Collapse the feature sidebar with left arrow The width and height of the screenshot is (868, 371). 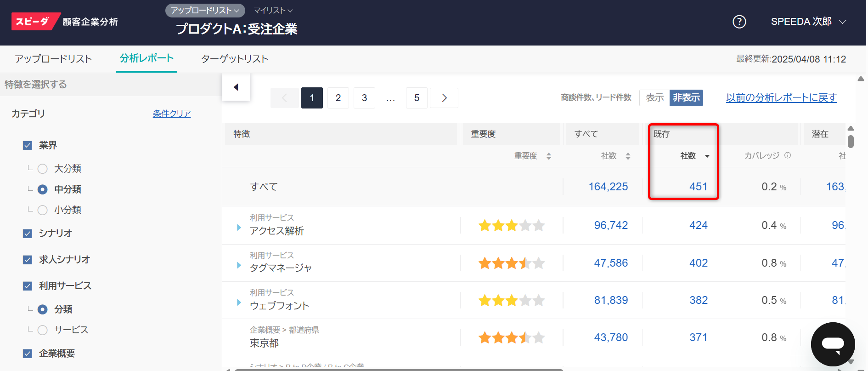click(x=236, y=87)
